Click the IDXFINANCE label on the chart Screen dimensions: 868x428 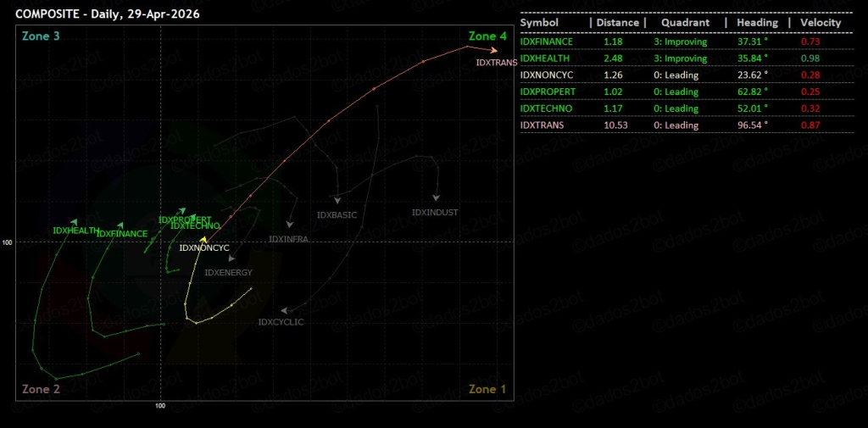[122, 233]
